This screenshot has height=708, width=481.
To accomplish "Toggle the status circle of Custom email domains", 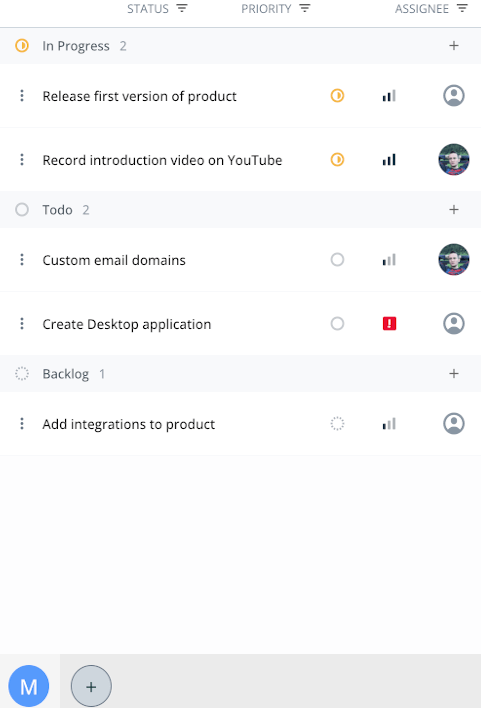I will pyautogui.click(x=337, y=260).
